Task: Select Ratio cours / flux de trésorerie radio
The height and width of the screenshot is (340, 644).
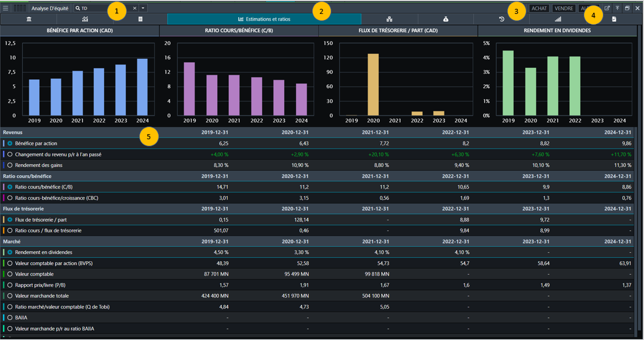Action: tap(10, 231)
